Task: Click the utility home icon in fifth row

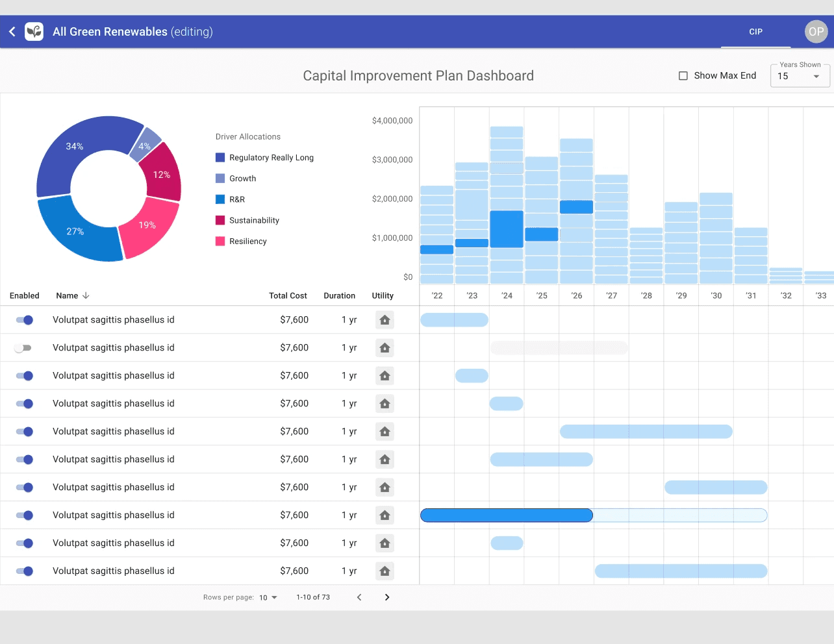Action: (x=385, y=432)
